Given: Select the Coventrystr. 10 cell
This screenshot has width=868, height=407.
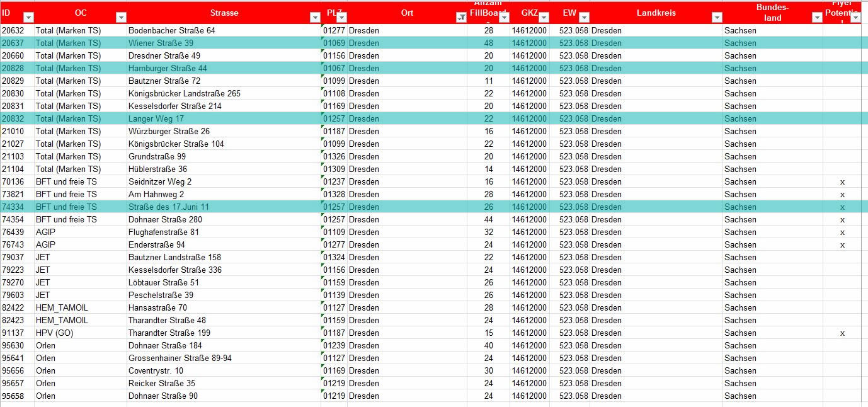Looking at the screenshot, I should pyautogui.click(x=224, y=370).
